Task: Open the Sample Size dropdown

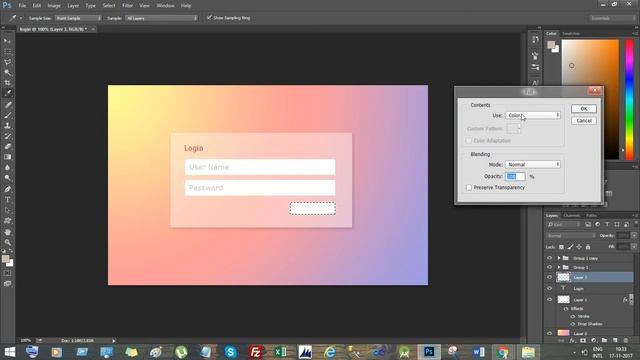Action: [78, 18]
